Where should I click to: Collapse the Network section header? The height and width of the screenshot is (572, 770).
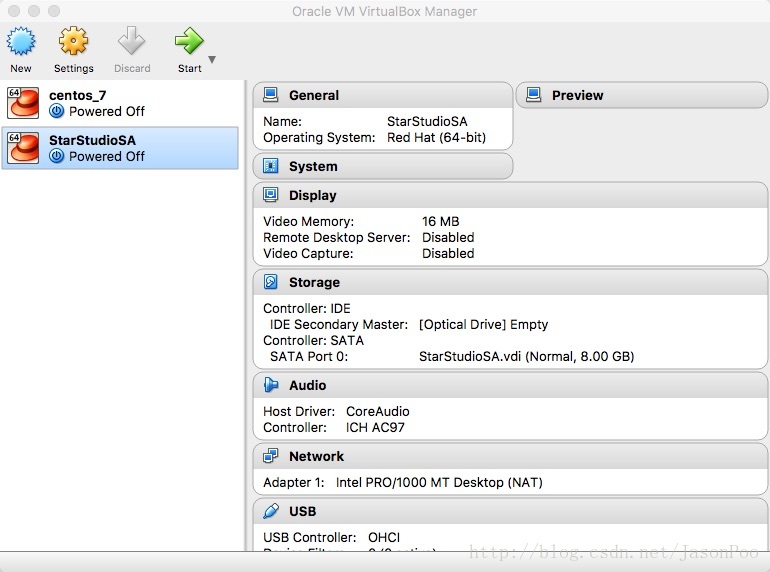[510, 456]
